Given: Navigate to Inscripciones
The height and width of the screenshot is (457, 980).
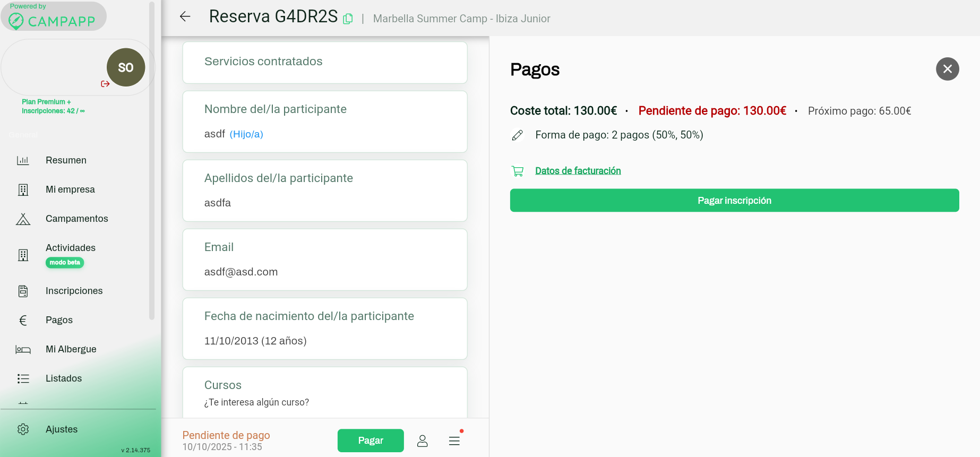Looking at the screenshot, I should click(x=74, y=291).
